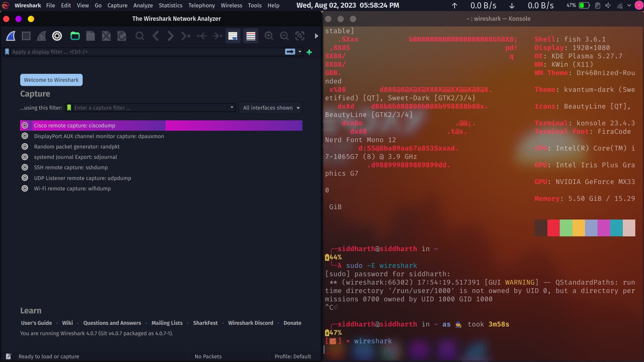Click the display filter input field

[147, 52]
